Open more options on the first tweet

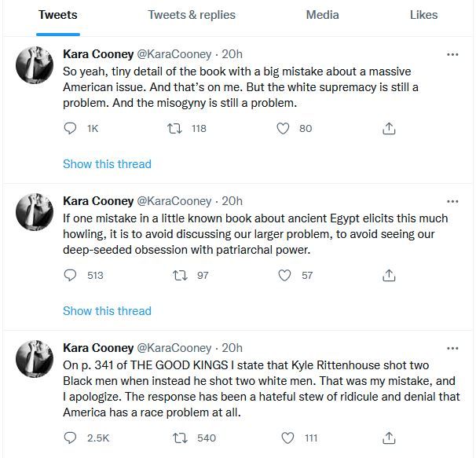[x=452, y=54]
